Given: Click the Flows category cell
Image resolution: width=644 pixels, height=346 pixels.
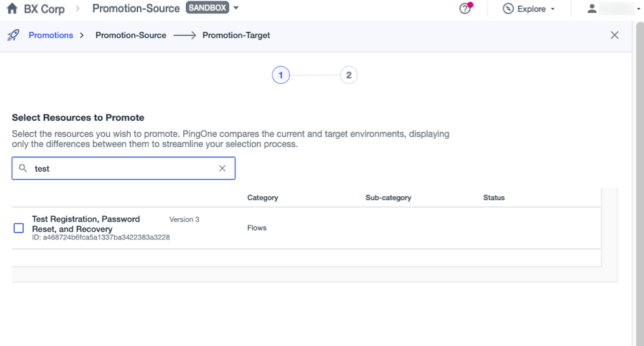Looking at the screenshot, I should tap(257, 228).
